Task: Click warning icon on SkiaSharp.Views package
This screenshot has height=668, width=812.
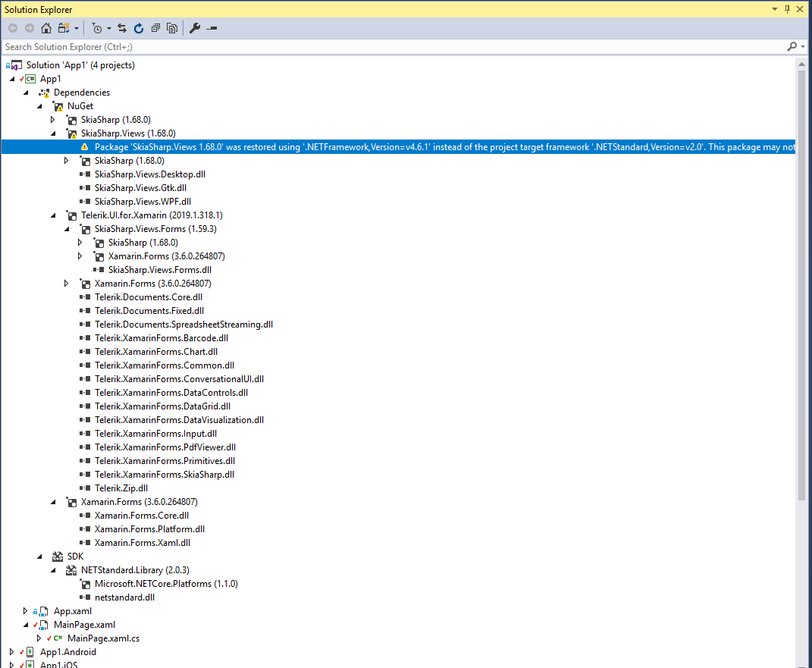Action: [71, 133]
